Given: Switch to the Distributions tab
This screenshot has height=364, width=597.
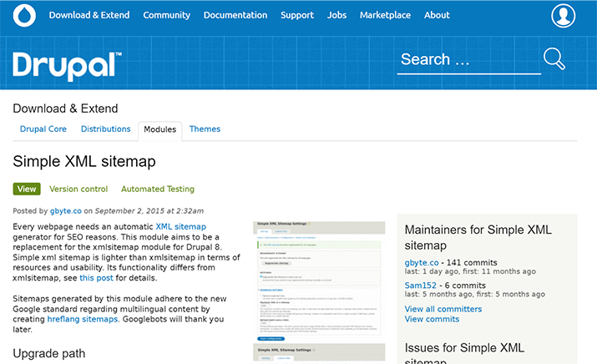Looking at the screenshot, I should pos(106,129).
